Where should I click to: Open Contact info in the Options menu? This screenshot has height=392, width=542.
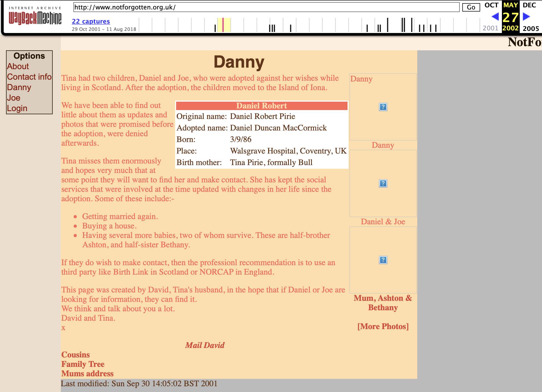[29, 77]
